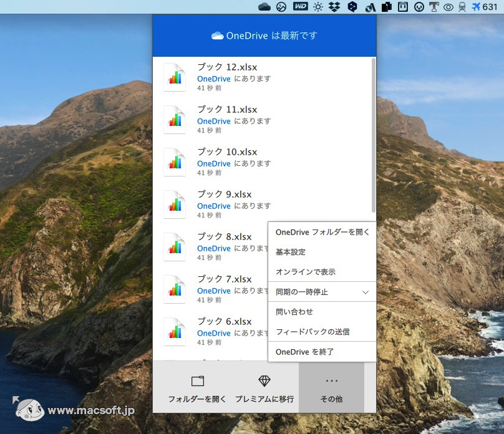504x434 pixels.
Task: Quit OneDrive via OneDrive を終了
Action: pyautogui.click(x=303, y=352)
